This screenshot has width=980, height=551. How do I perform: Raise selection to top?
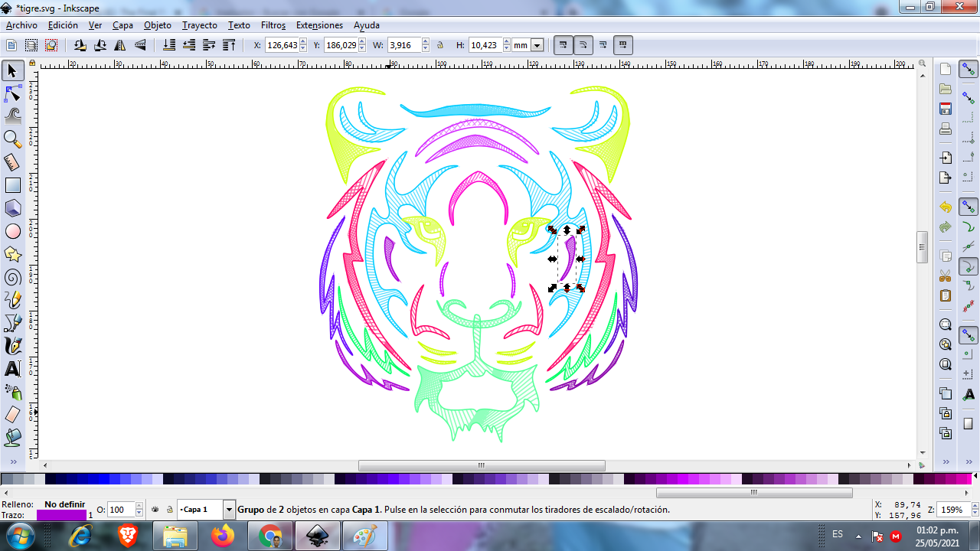[x=229, y=45]
